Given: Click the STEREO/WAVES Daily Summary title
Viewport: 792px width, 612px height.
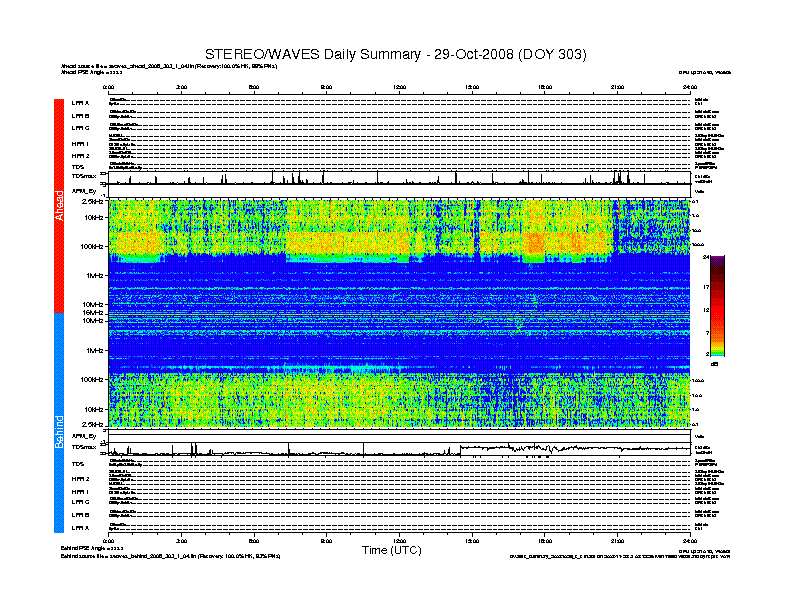Looking at the screenshot, I should [395, 54].
